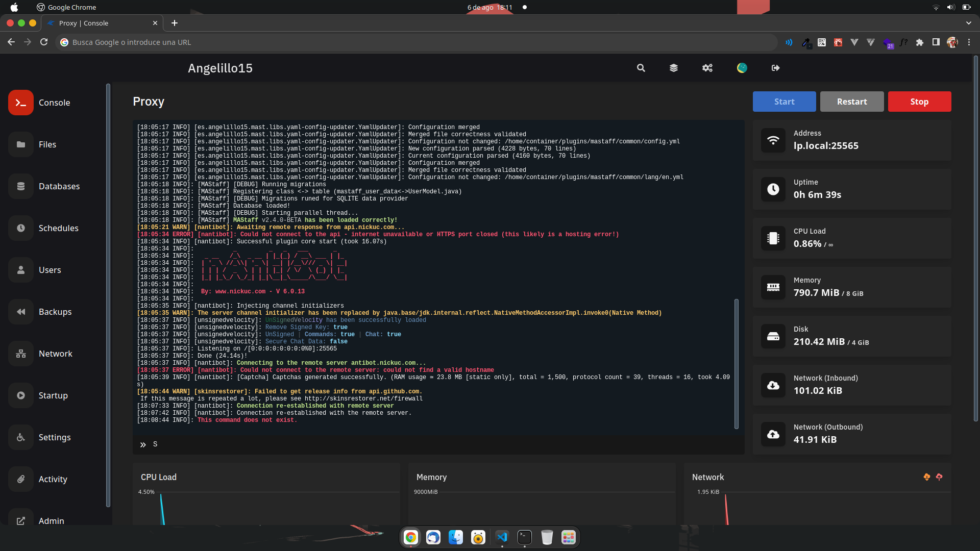This screenshot has width=980, height=551.
Task: Click the red outbound network cloud icon
Action: click(939, 477)
